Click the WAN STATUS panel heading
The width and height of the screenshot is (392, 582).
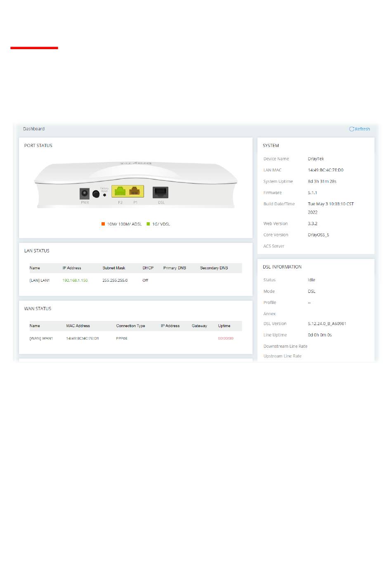(x=38, y=309)
